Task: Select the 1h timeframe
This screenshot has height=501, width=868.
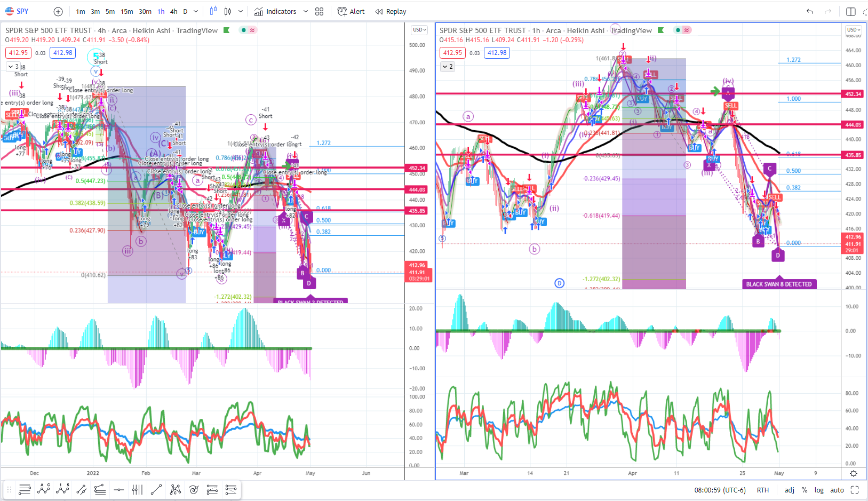Action: [x=161, y=11]
